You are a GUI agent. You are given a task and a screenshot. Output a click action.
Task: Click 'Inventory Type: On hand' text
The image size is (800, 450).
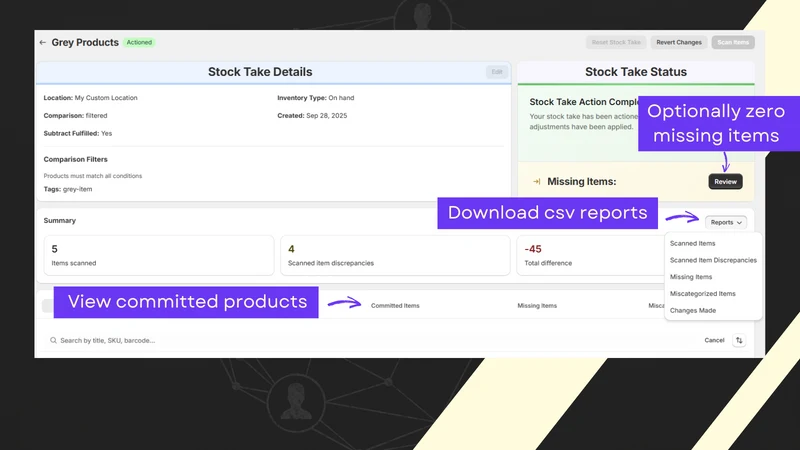tap(315, 98)
